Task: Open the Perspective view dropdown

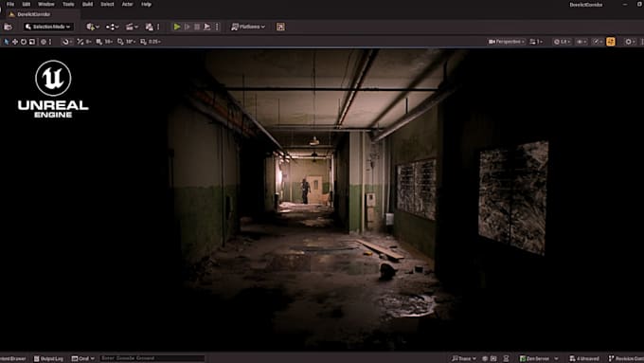Action: click(506, 42)
